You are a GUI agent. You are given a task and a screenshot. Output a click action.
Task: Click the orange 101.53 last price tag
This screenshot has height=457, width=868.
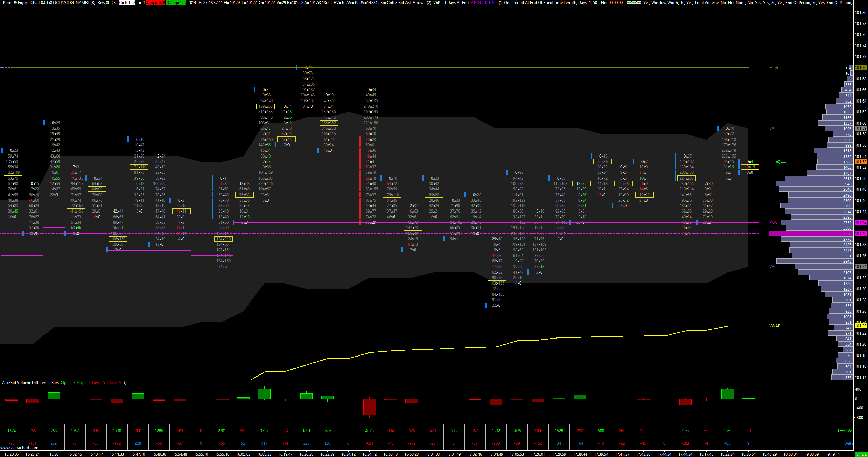pos(861,162)
